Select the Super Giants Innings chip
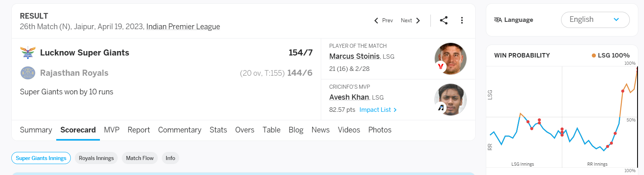 point(41,158)
